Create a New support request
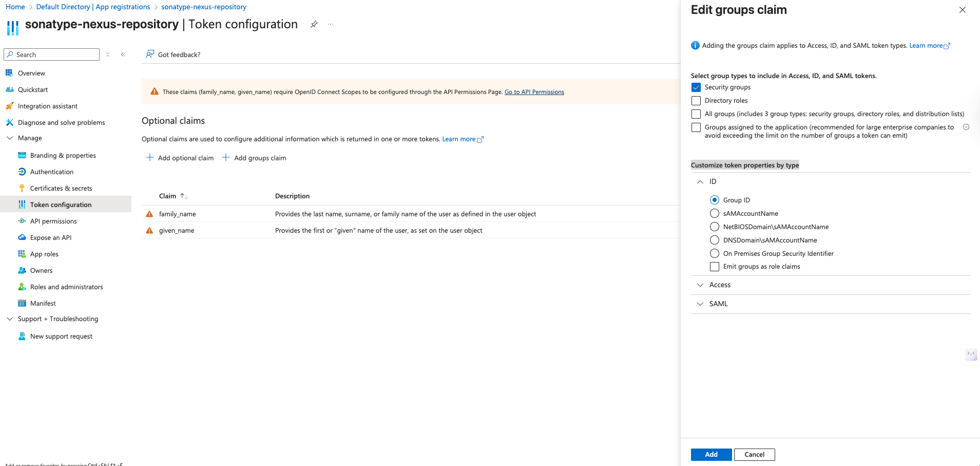Viewport: 980px width, 466px height. point(60,336)
